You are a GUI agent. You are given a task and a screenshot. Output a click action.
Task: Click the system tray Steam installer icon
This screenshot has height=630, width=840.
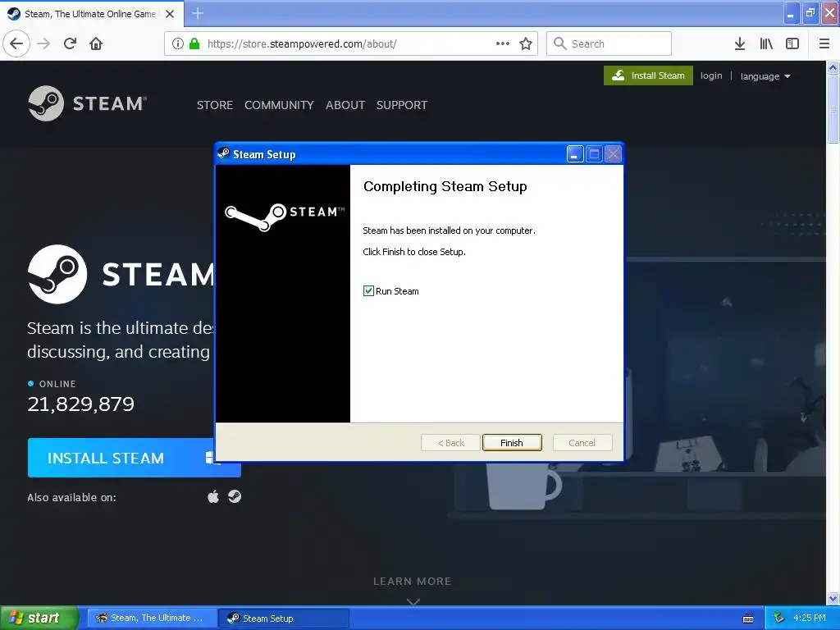click(x=779, y=619)
